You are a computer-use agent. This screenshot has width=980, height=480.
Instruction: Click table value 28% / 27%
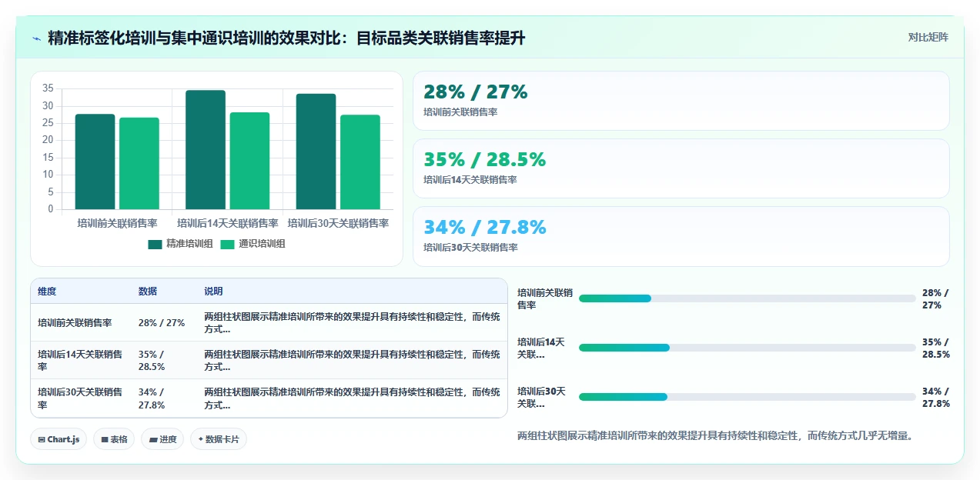[x=162, y=323]
